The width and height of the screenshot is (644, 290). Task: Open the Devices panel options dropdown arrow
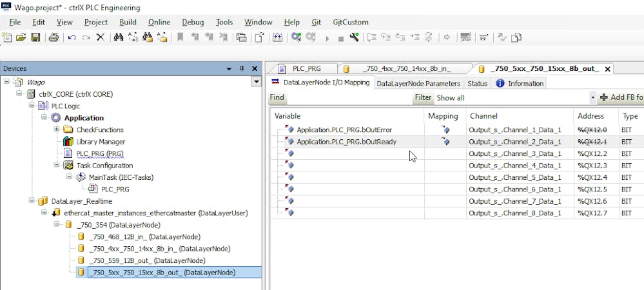pos(229,69)
